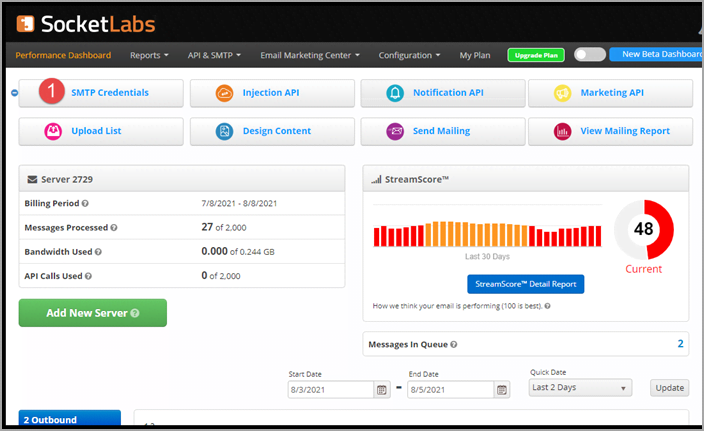Image resolution: width=704 pixels, height=431 pixels.
Task: Open SMTP Credentials quick link
Action: (101, 93)
